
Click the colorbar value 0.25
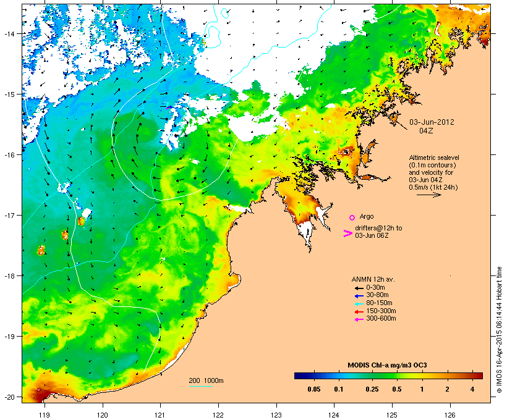[372, 389]
